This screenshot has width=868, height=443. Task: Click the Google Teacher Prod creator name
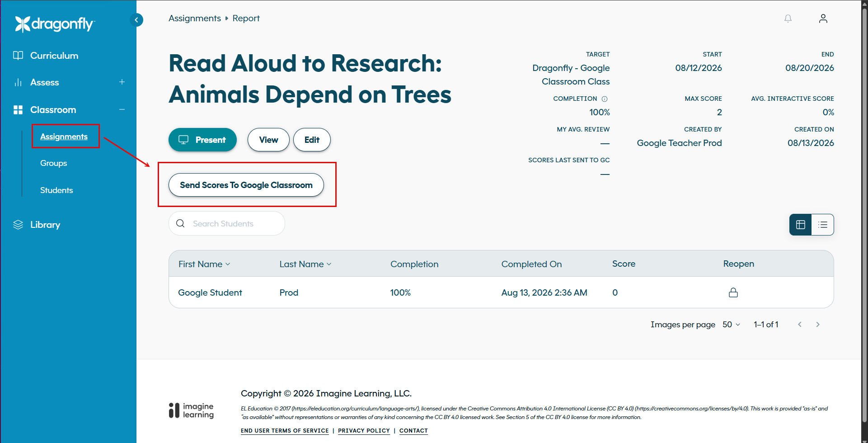(679, 143)
